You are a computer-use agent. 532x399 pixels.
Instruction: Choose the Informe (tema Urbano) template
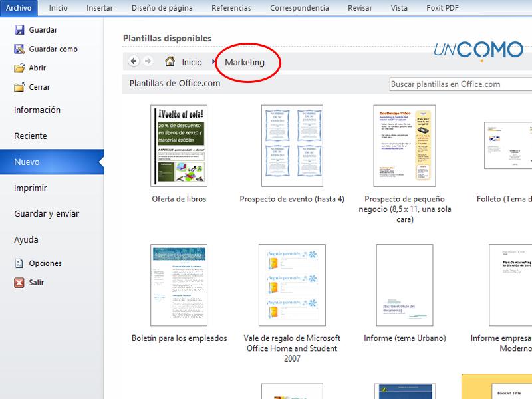(404, 284)
